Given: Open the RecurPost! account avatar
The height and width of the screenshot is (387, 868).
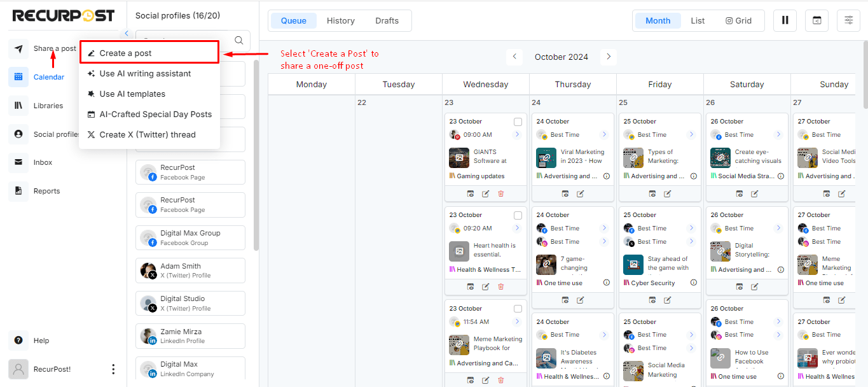Looking at the screenshot, I should click(18, 369).
